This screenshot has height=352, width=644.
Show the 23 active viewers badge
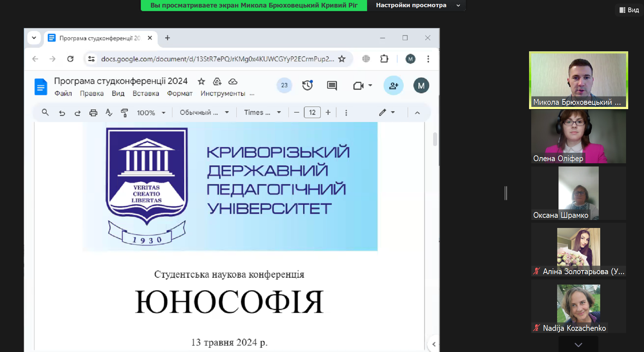point(284,85)
